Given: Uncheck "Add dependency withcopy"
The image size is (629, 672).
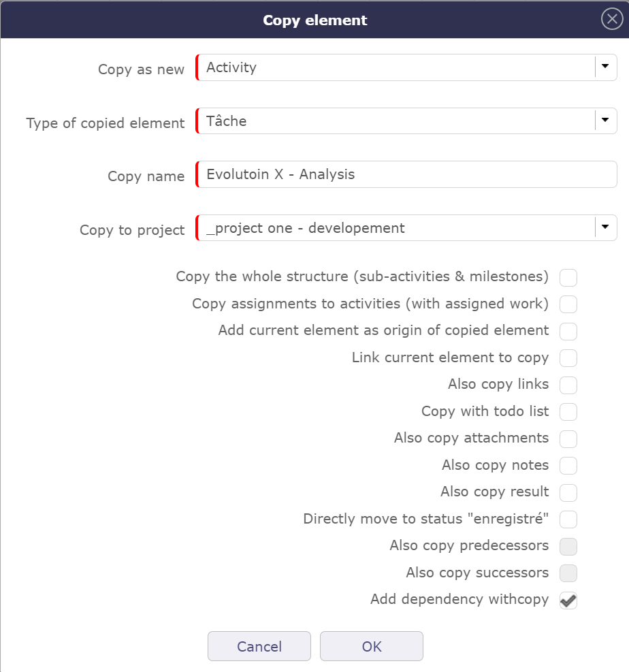Looking at the screenshot, I should click(x=568, y=600).
